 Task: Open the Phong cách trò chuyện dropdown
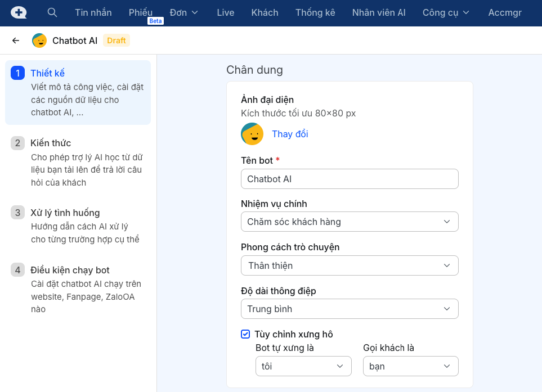coord(349,265)
